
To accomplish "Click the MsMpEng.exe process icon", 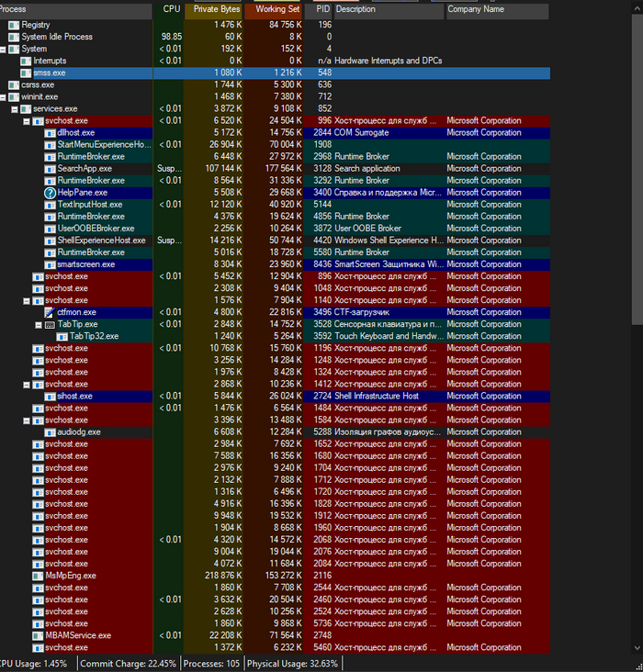I will click(x=38, y=576).
